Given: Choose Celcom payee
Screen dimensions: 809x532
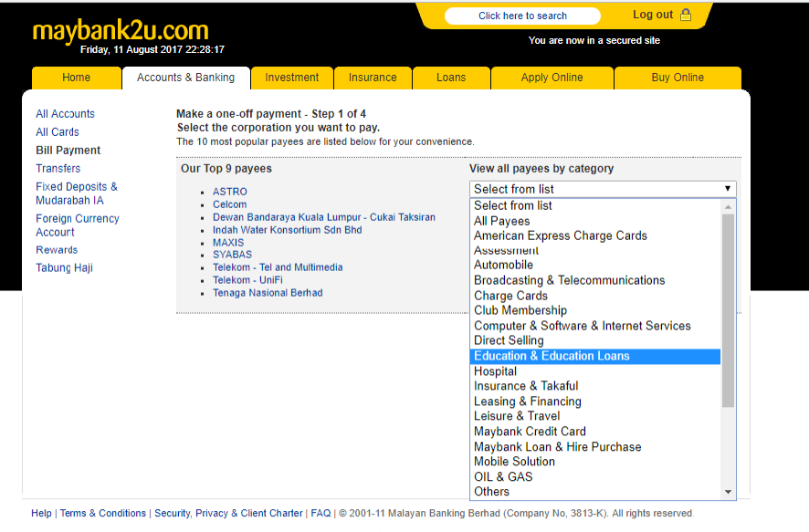Looking at the screenshot, I should point(229,204).
